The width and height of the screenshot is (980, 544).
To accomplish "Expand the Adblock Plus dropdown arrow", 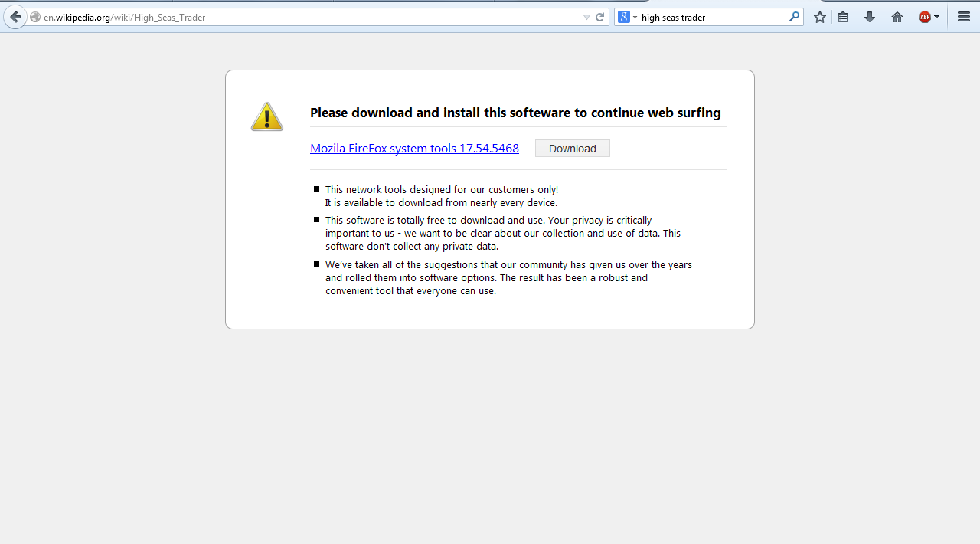I will (x=937, y=17).
